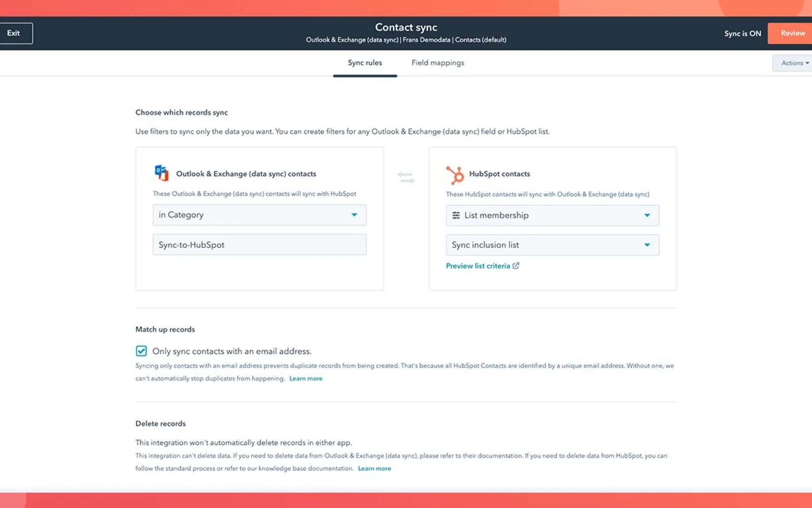Open the List membership dropdown
This screenshot has width=812, height=508.
point(553,215)
